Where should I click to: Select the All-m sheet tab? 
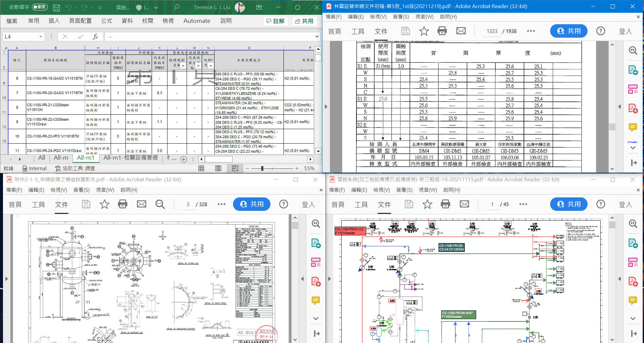61,158
